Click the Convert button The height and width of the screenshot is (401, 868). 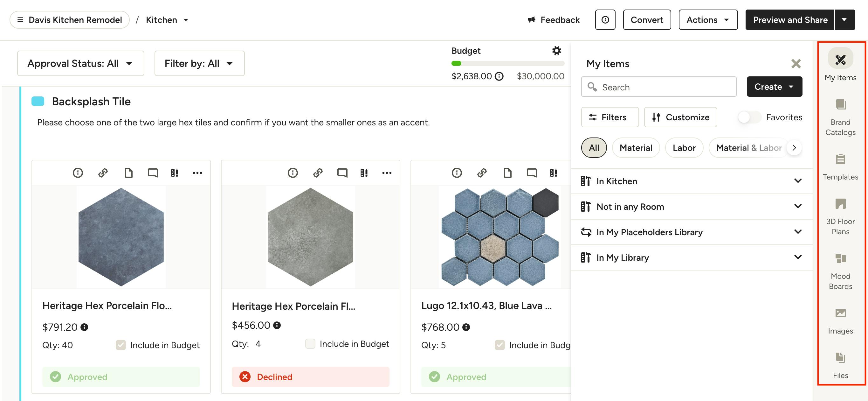tap(646, 20)
